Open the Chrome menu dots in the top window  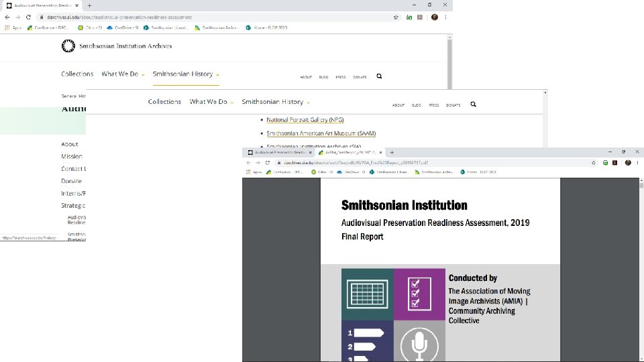pos(445,17)
